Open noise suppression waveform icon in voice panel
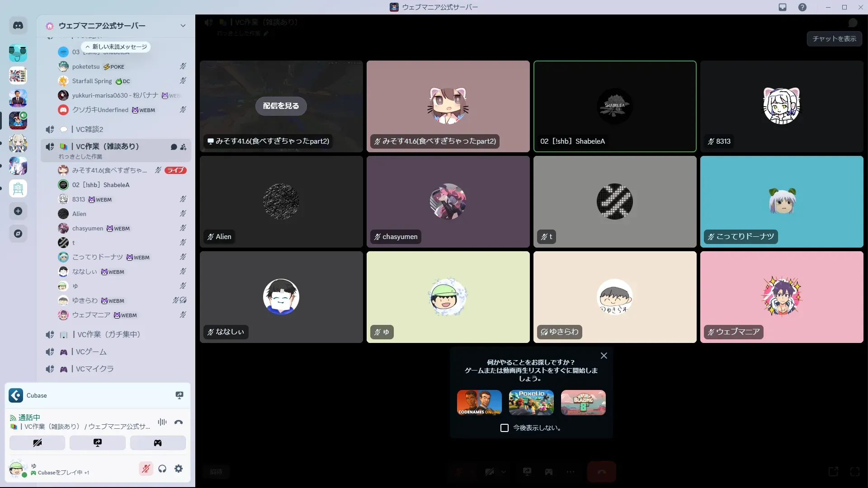Viewport: 868px width, 488px height. click(162, 422)
